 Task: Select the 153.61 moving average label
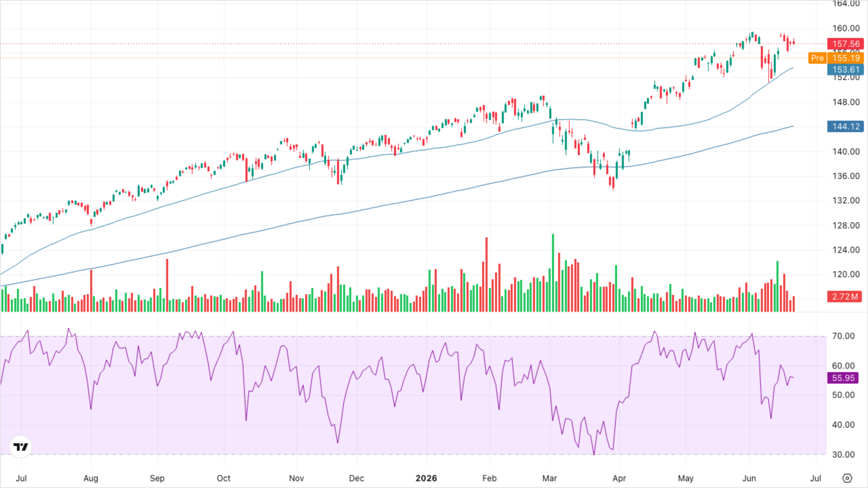click(846, 69)
